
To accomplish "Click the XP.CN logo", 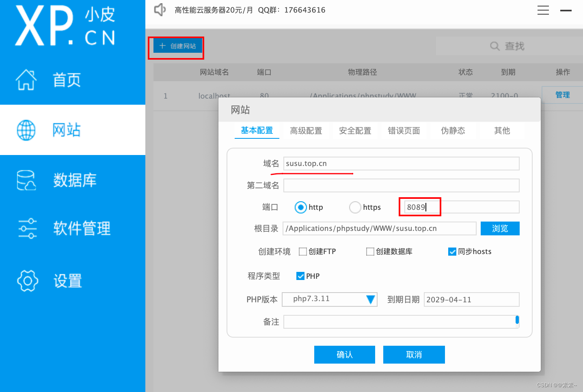I will click(x=65, y=26).
